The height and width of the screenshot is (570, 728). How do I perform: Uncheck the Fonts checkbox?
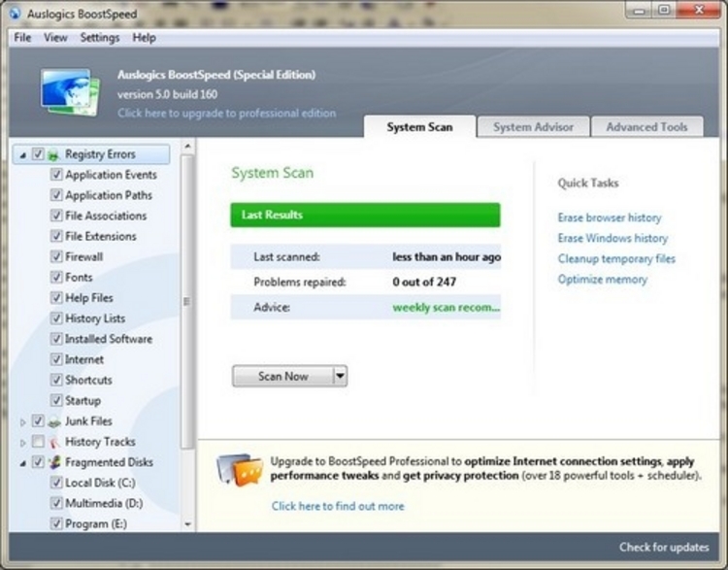click(x=56, y=278)
